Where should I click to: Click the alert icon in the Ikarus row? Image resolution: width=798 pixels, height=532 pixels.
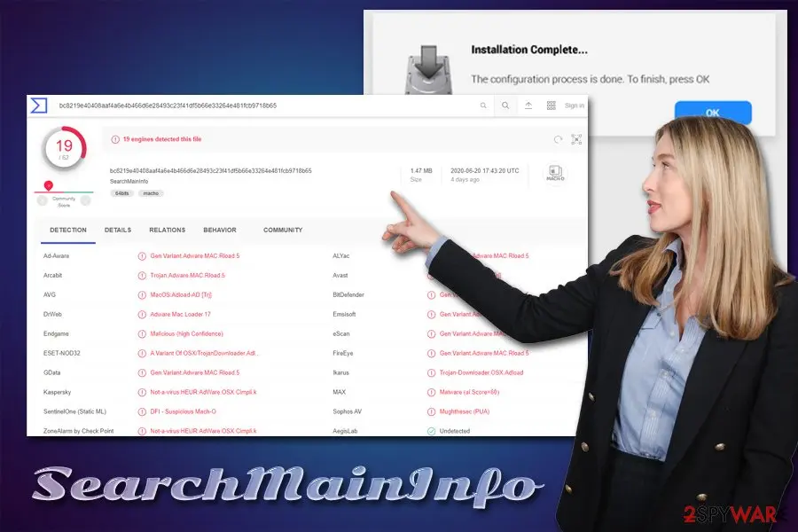coord(431,372)
